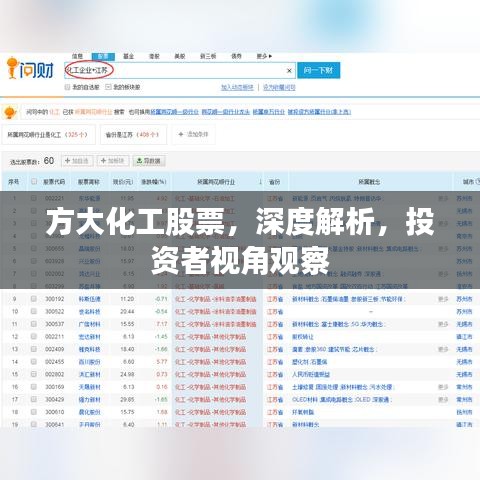Viewport: 480px width, 480px height.
Task: Open the 更多 tab dropdown arrow
Action: click(x=270, y=56)
